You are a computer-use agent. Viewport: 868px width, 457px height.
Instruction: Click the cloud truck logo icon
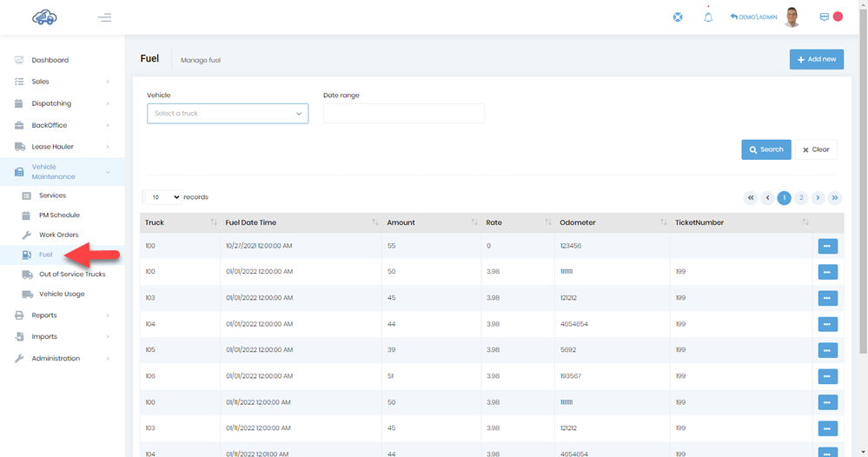pos(44,17)
